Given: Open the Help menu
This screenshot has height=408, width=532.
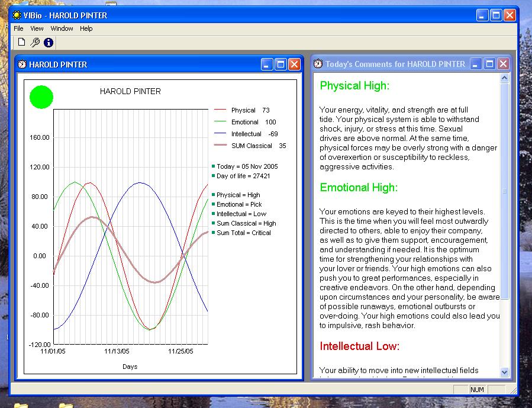Looking at the screenshot, I should [x=86, y=28].
